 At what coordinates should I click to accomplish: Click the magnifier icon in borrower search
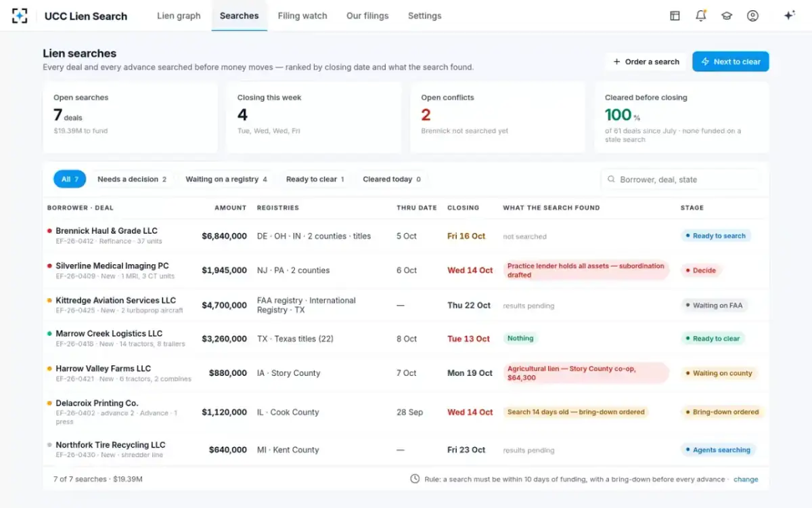point(612,179)
